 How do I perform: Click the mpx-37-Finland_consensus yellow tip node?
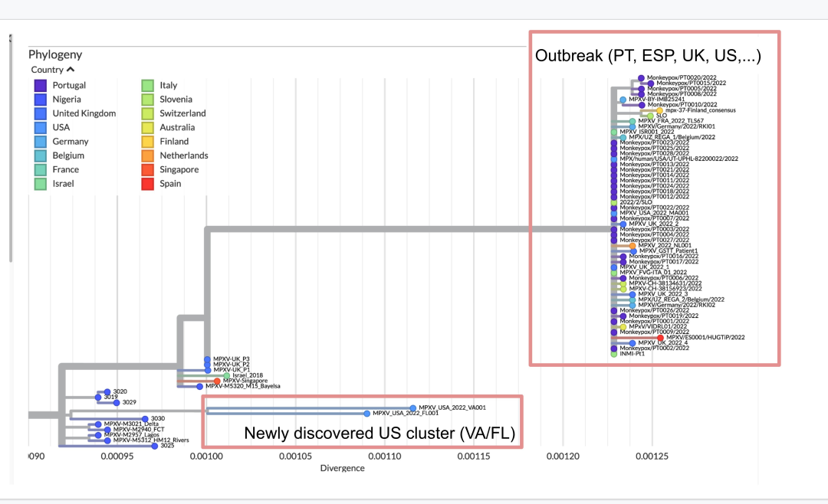[659, 111]
